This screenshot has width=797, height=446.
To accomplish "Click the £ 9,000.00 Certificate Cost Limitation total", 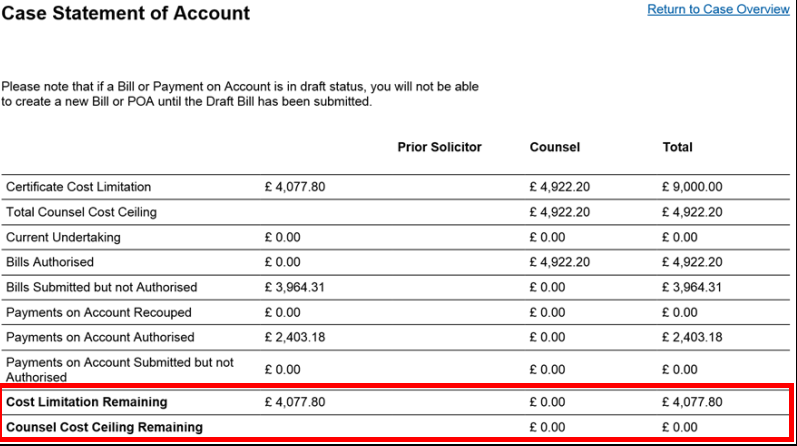I will [692, 187].
